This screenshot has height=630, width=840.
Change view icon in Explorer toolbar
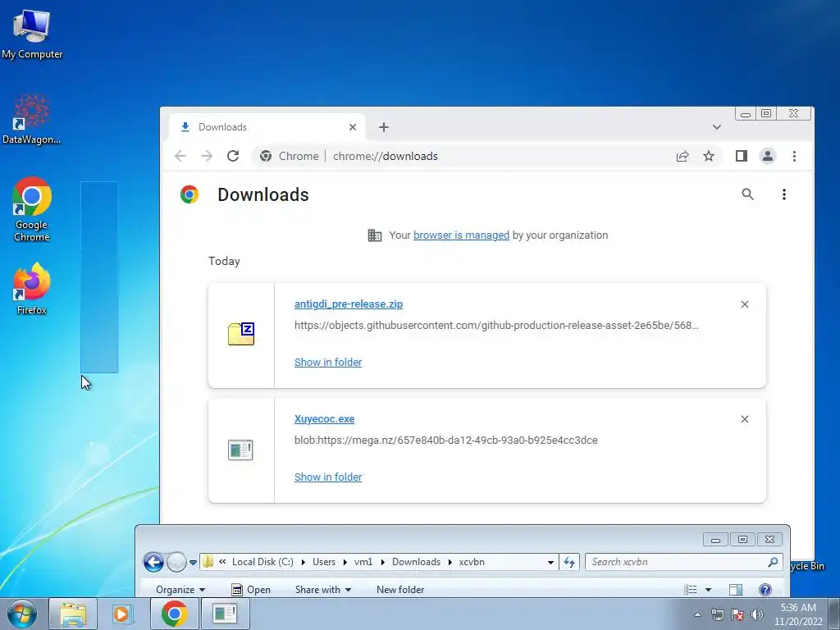(691, 589)
